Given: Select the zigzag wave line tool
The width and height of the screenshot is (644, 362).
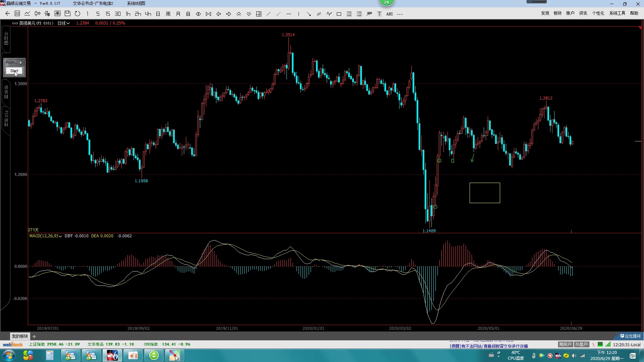Looking at the screenshot, I should point(329,14).
